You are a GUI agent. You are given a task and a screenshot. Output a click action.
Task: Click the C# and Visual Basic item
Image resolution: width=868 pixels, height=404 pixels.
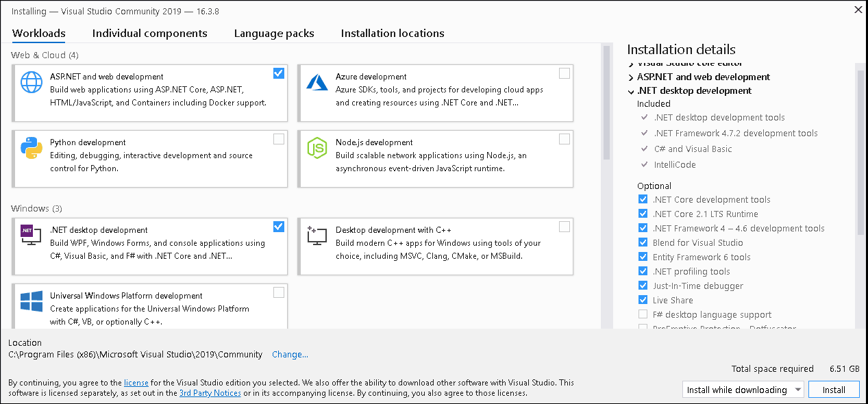coord(693,149)
